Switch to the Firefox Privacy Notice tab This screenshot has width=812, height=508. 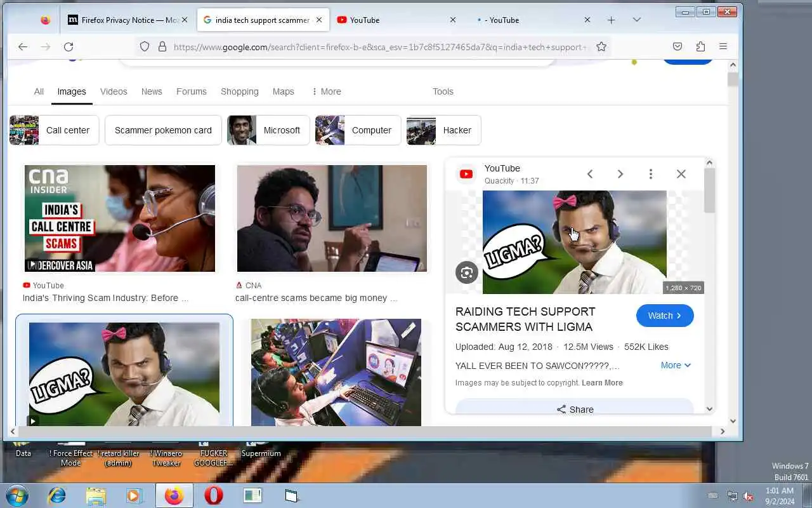(x=128, y=20)
